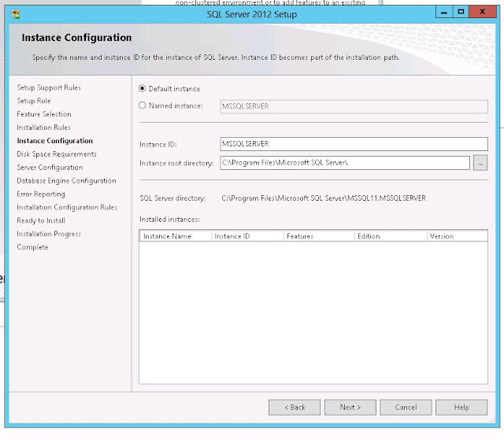Select Ready to Install step
The image size is (504, 440).
point(41,220)
